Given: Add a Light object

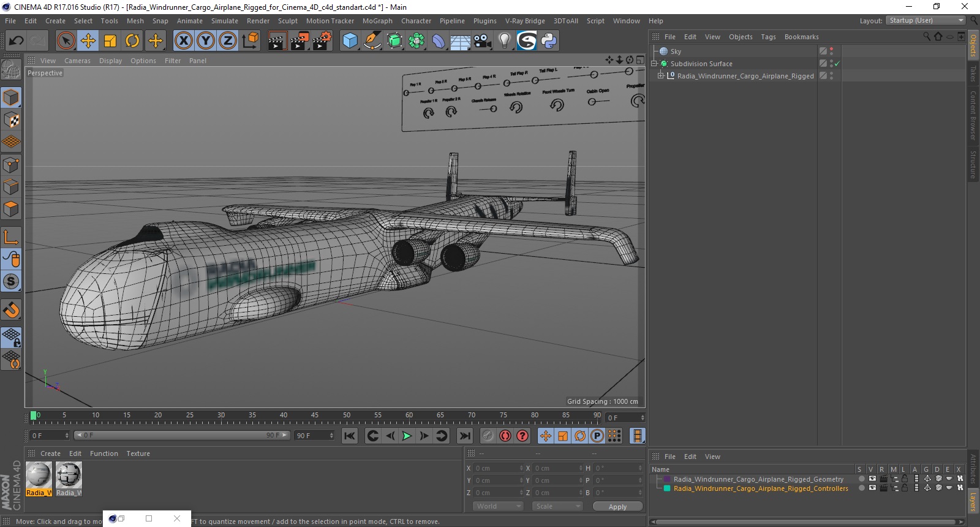Looking at the screenshot, I should [x=504, y=41].
